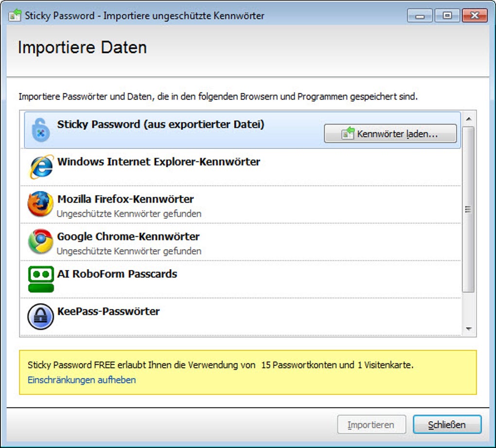This screenshot has width=496, height=448.
Task: Click Ungeschützte Kennwörter gefunden under Chrome
Action: [x=129, y=251]
